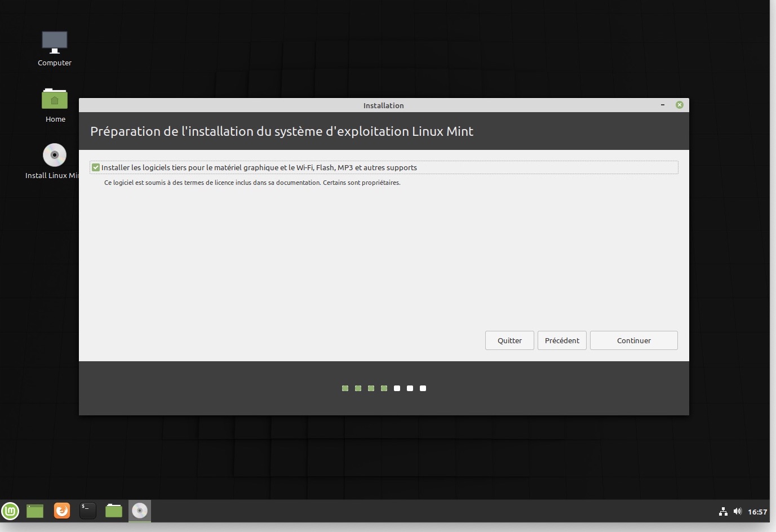Open the Files manager taskbar launcher

coord(114,511)
